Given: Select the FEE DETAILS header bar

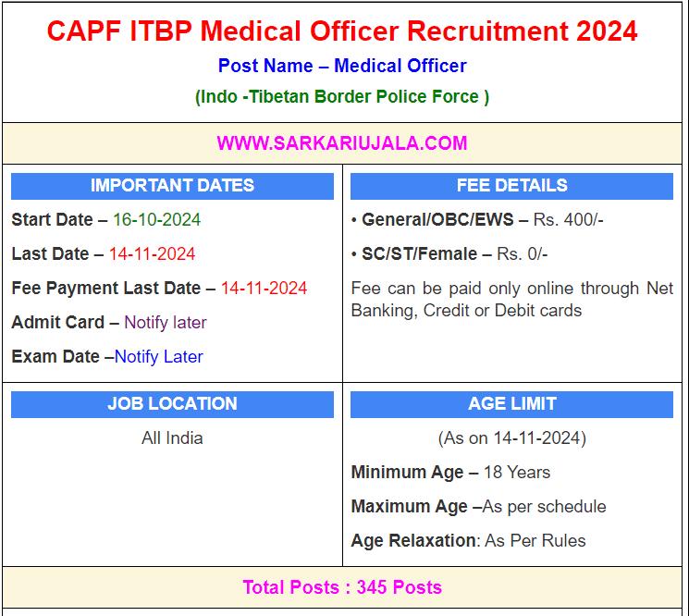Looking at the screenshot, I should pos(511,186).
